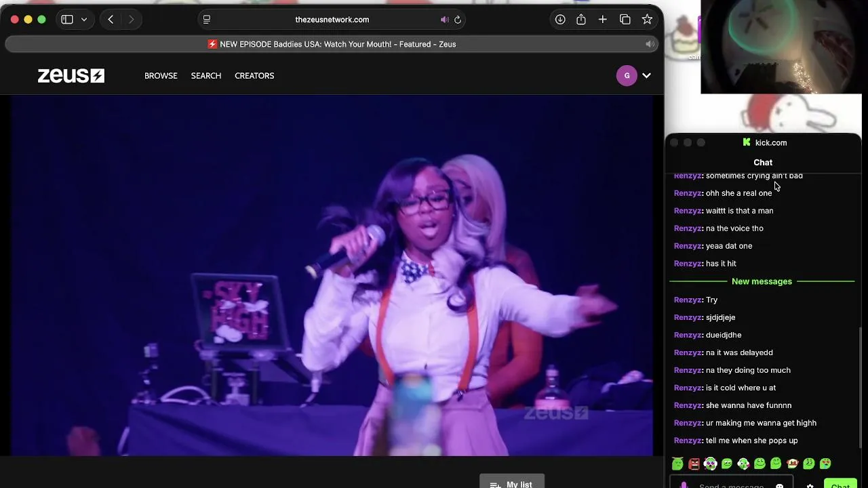Click message 'sjdjdjeje'
This screenshot has height=488, width=868.
tap(720, 317)
